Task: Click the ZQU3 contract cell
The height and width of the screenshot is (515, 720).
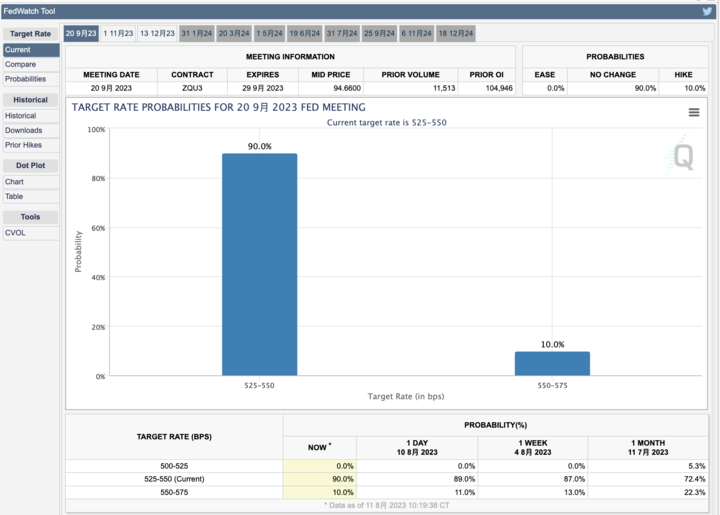Action: click(x=192, y=88)
